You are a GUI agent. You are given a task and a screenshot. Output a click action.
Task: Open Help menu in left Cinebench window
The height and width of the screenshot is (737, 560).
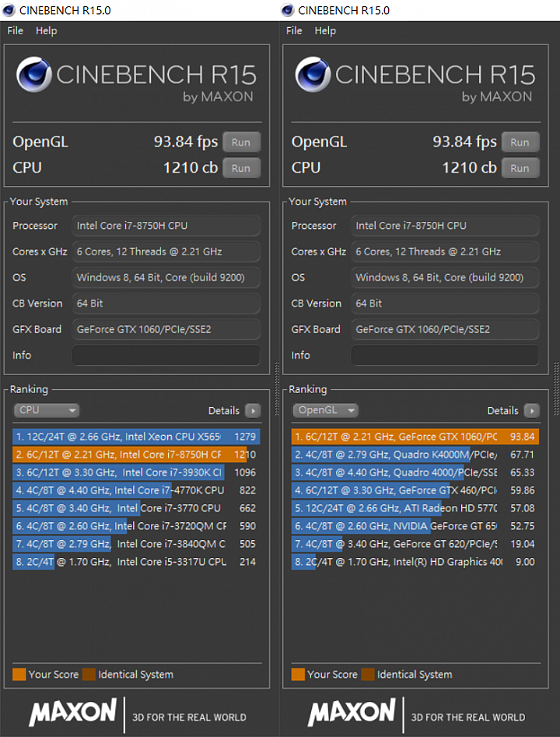[46, 30]
